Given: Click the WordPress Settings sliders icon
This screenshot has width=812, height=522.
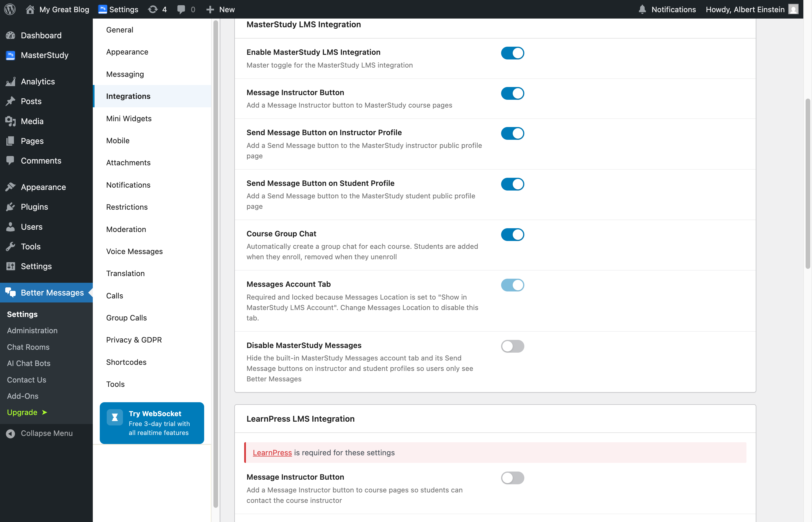Looking at the screenshot, I should 10,266.
